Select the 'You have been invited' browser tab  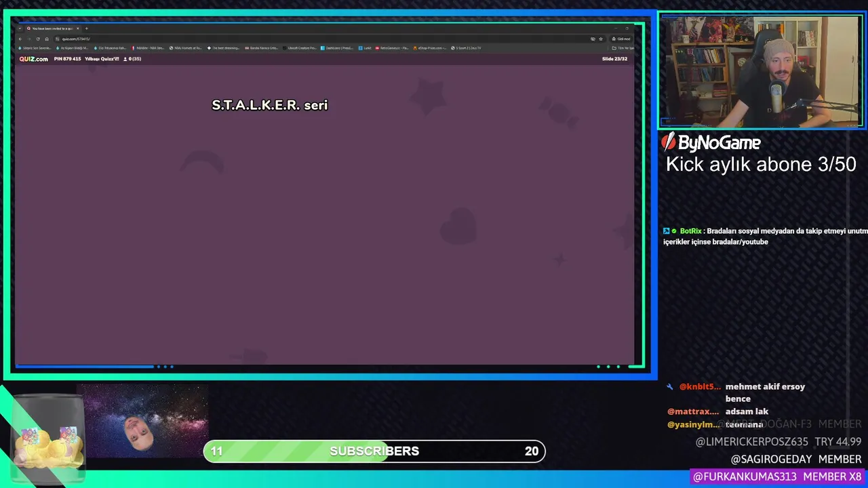(x=52, y=28)
